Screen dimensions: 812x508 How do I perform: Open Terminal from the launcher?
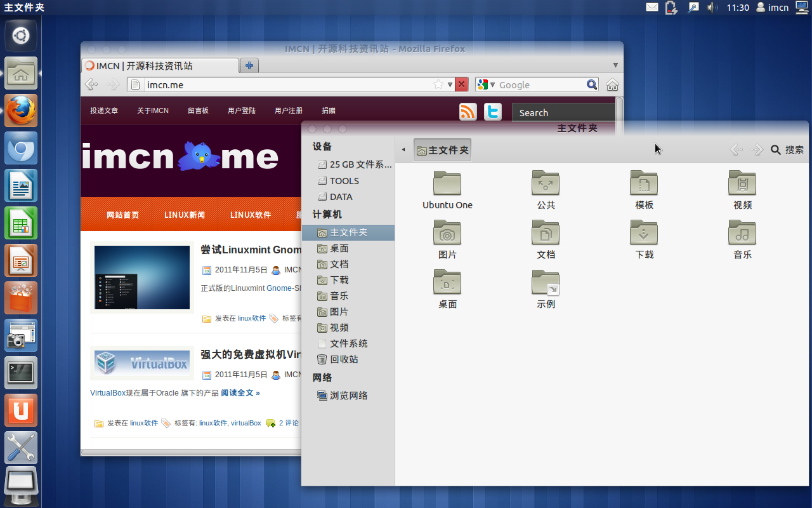[x=21, y=373]
